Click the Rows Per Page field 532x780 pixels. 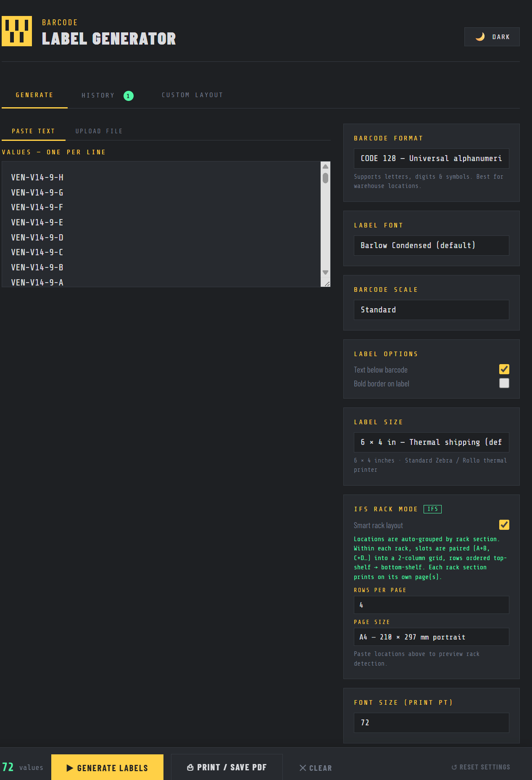(x=432, y=605)
